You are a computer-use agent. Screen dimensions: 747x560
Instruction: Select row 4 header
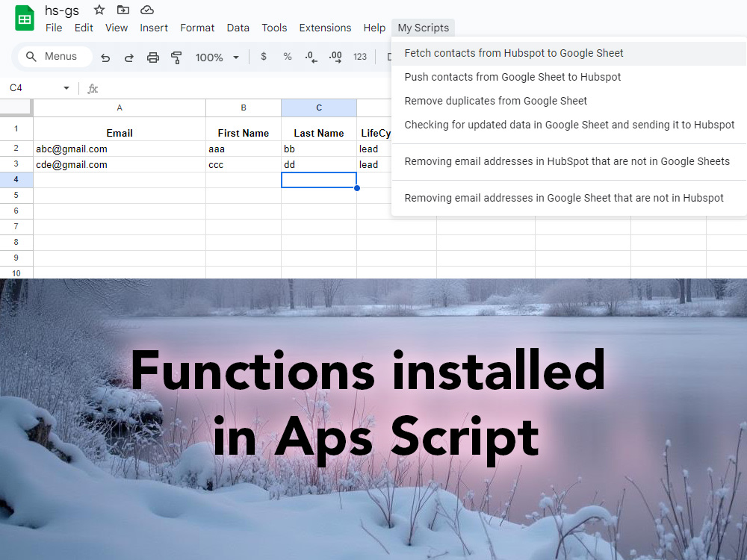(16, 179)
